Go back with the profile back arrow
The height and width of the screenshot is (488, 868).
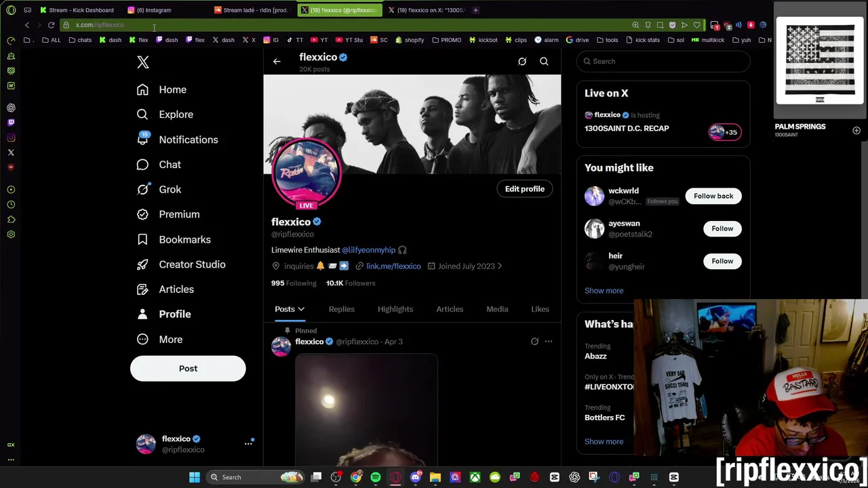tap(277, 62)
